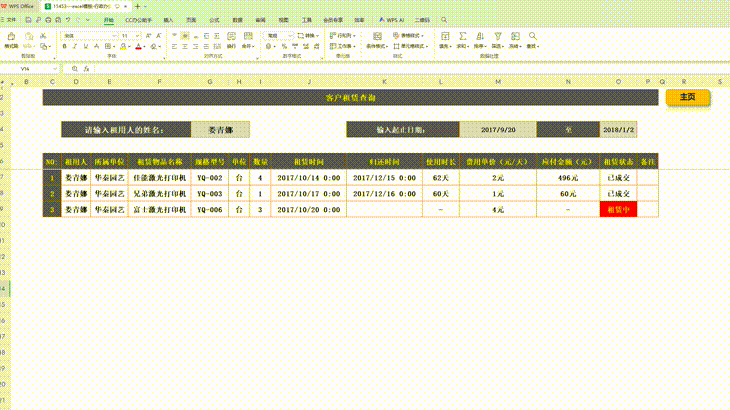Click the Decrease font size icon
Viewport: 730px width, 410px height.
tap(159, 36)
